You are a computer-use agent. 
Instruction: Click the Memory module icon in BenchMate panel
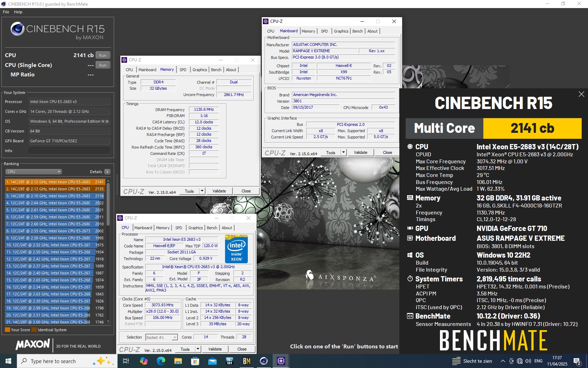410,198
